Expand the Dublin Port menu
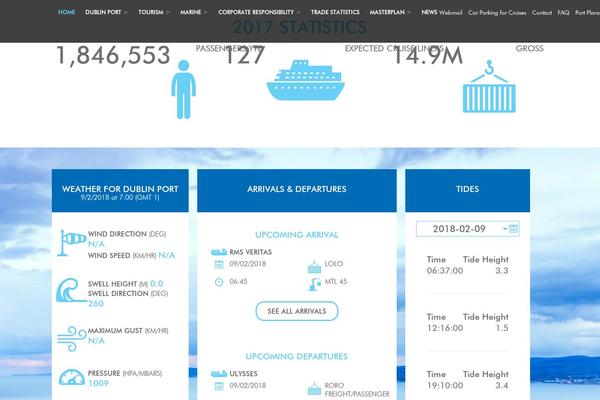The height and width of the screenshot is (400, 600). coord(106,12)
